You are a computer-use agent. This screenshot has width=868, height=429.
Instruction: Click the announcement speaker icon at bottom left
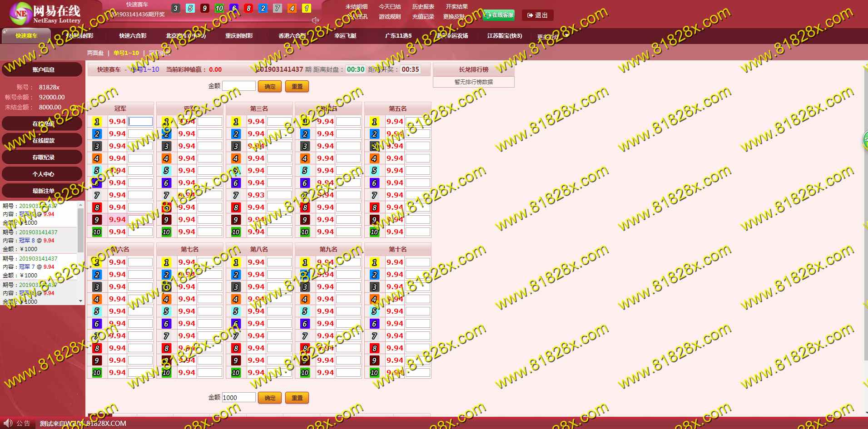[8, 423]
